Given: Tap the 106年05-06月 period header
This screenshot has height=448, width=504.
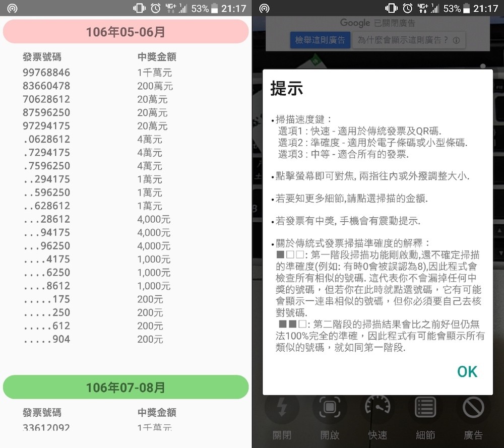Looking at the screenshot, I should click(x=125, y=31).
